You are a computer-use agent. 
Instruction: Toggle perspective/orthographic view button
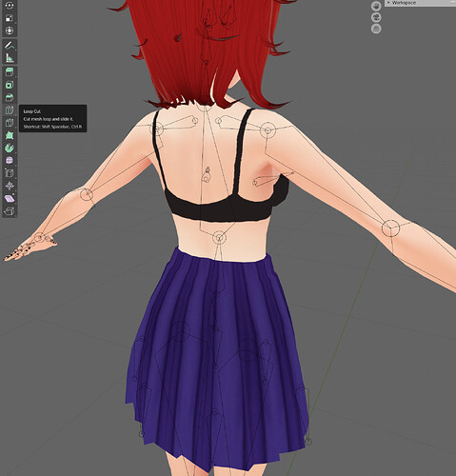point(376,29)
